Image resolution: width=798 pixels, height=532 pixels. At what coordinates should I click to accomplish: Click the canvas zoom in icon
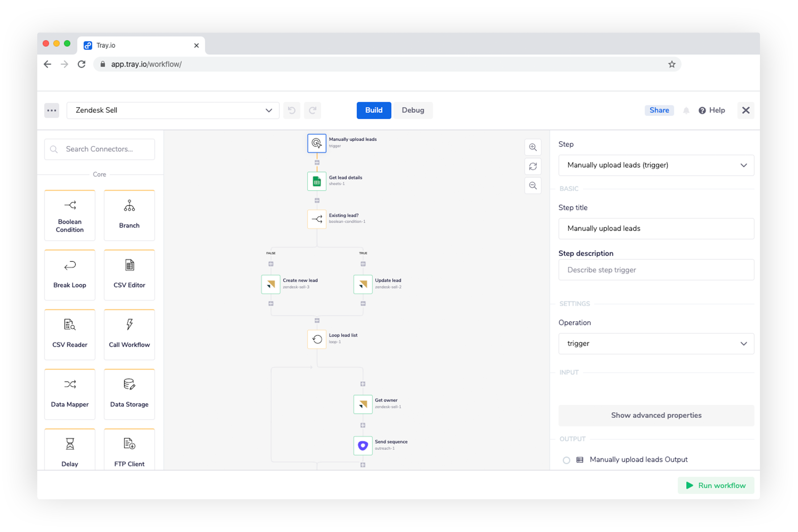click(533, 147)
